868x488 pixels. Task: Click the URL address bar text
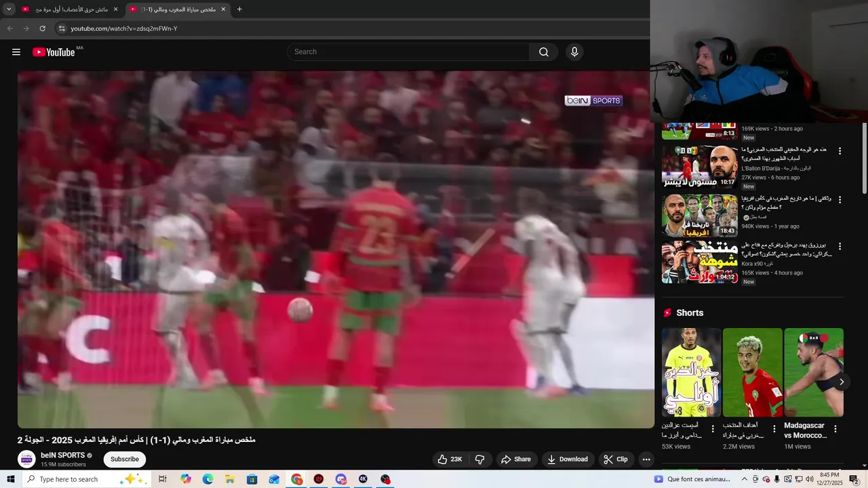click(x=124, y=28)
